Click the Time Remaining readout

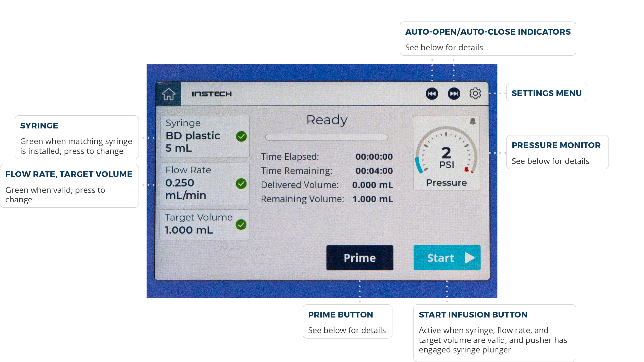point(374,171)
